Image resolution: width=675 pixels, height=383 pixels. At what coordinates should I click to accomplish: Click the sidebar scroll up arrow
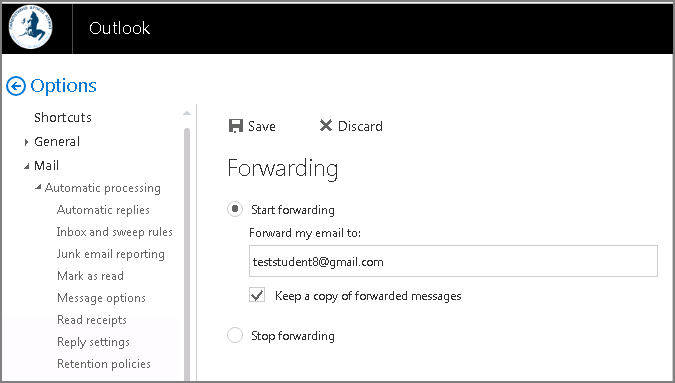point(187,113)
